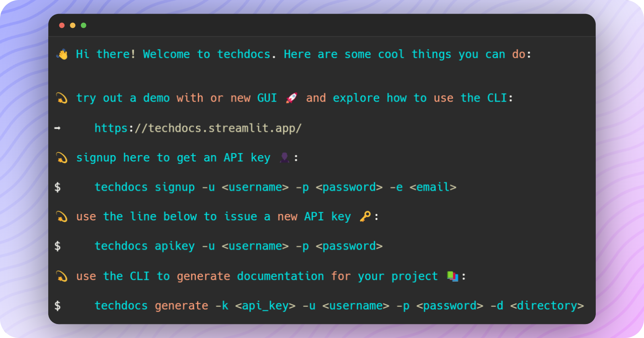
Task: Click the yellow minimize window dot
Action: [73, 26]
